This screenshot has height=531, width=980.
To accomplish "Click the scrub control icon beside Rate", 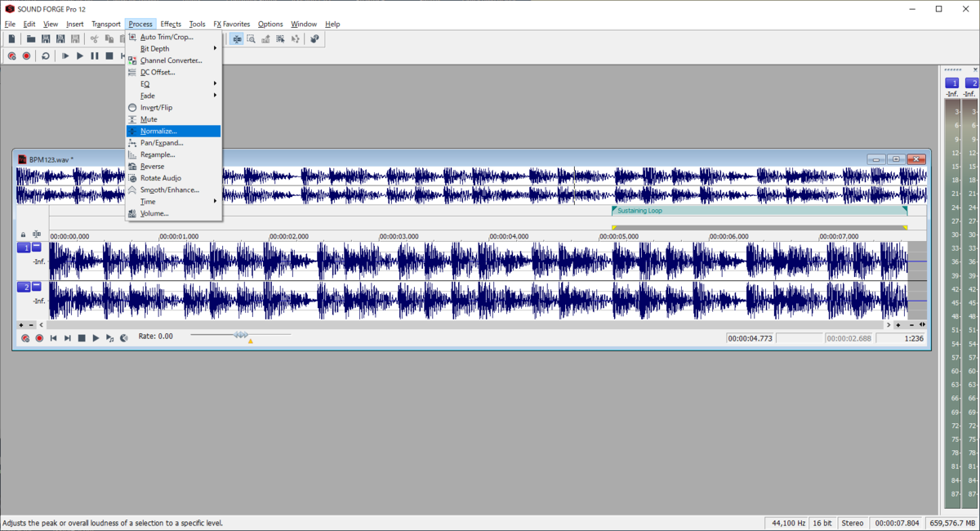I will 124,337.
